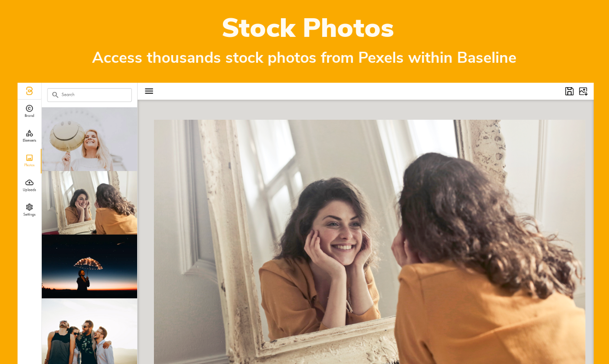Open the Settings gear icon
The image size is (609, 364).
pyautogui.click(x=29, y=207)
